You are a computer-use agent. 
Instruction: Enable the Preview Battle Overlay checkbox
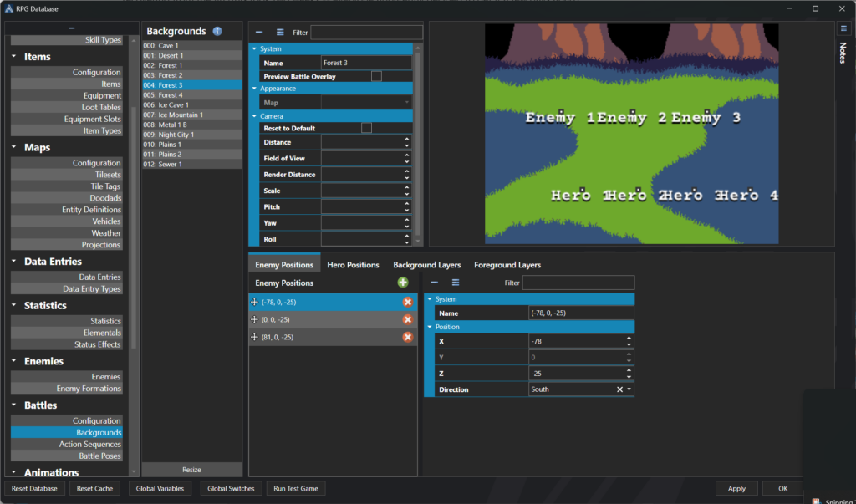click(x=376, y=76)
